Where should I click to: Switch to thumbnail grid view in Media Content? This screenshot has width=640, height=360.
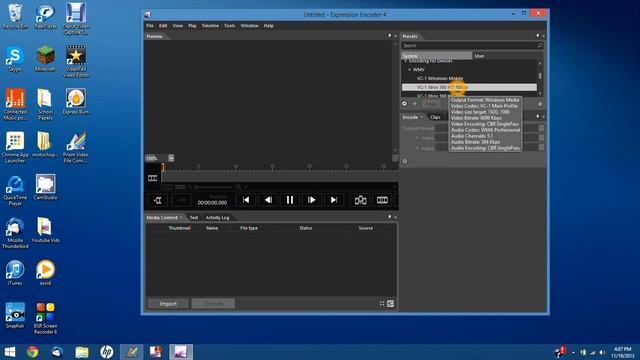(x=382, y=303)
